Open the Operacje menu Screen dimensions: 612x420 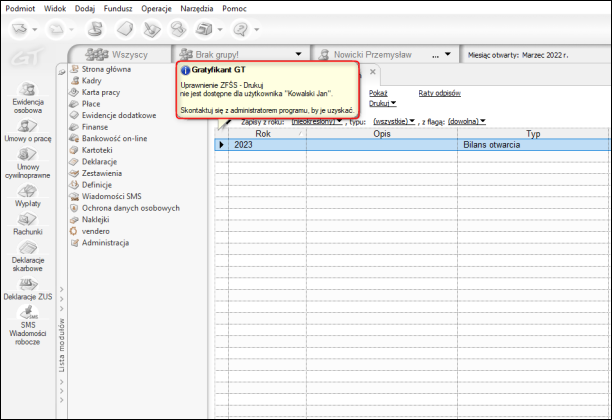(156, 8)
